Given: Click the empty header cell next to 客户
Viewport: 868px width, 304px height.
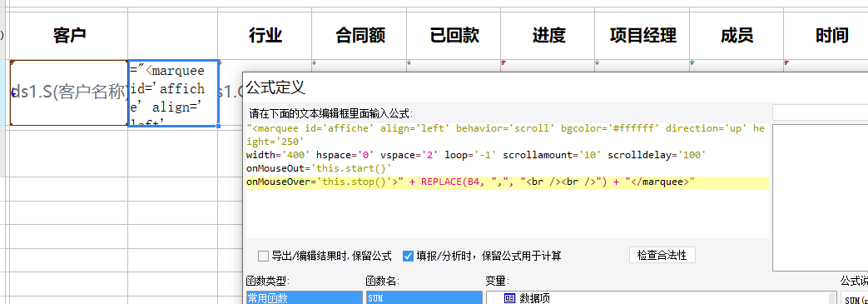Looking at the screenshot, I should pyautogui.click(x=173, y=36).
